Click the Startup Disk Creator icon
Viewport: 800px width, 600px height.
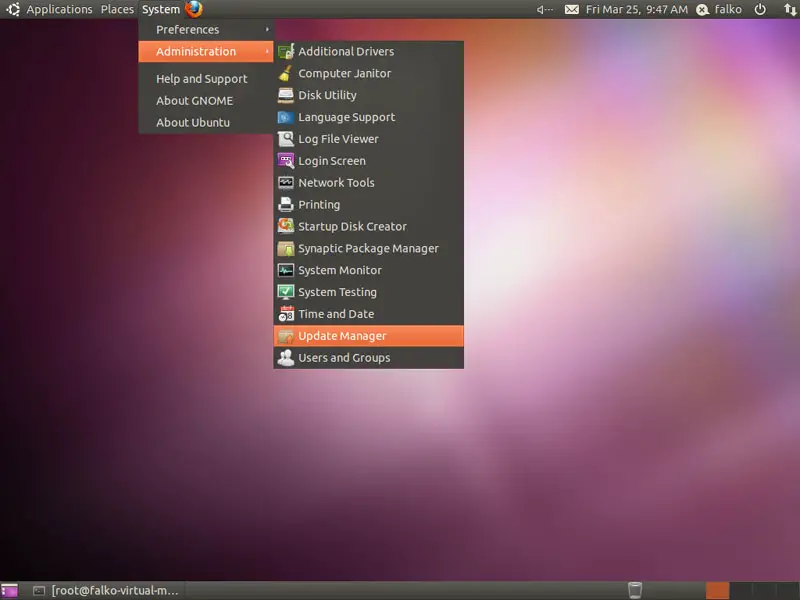tap(286, 226)
